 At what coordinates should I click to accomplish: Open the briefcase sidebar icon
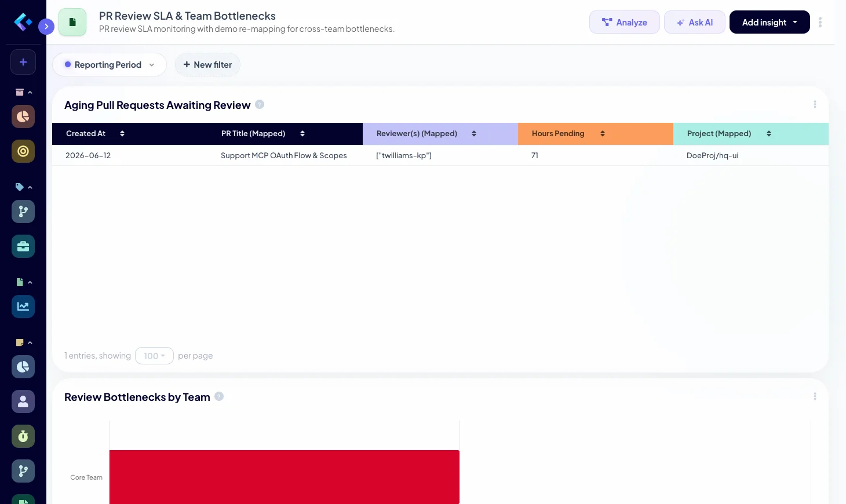[23, 246]
